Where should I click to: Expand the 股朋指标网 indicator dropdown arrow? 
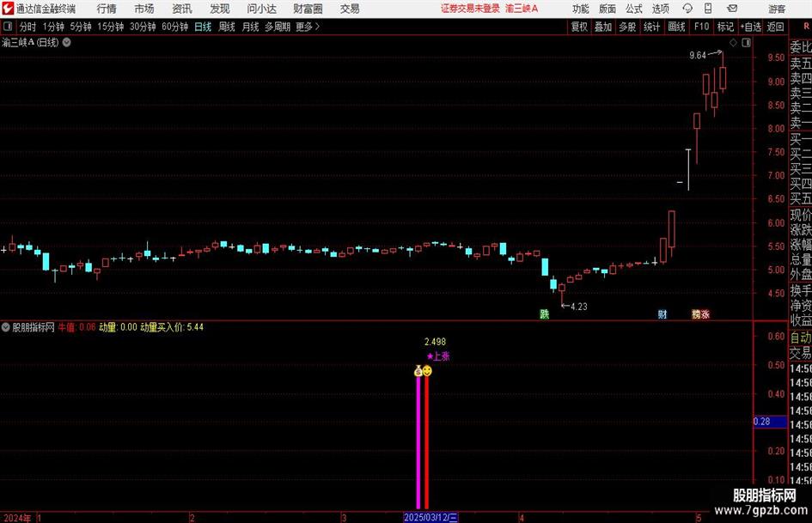6,327
